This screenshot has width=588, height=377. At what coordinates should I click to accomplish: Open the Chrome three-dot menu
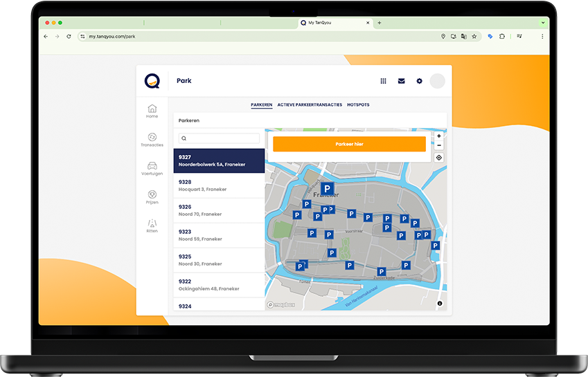coord(542,36)
